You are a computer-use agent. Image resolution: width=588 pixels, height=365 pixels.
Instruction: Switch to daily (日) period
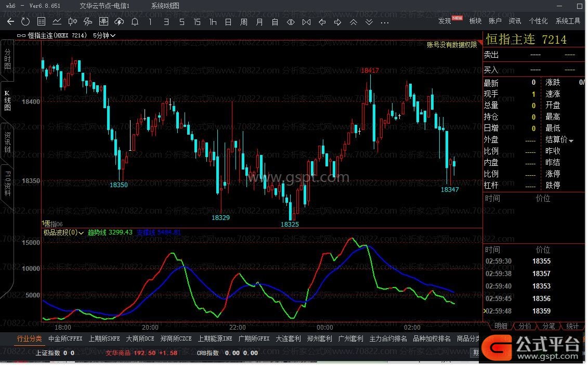point(228,22)
